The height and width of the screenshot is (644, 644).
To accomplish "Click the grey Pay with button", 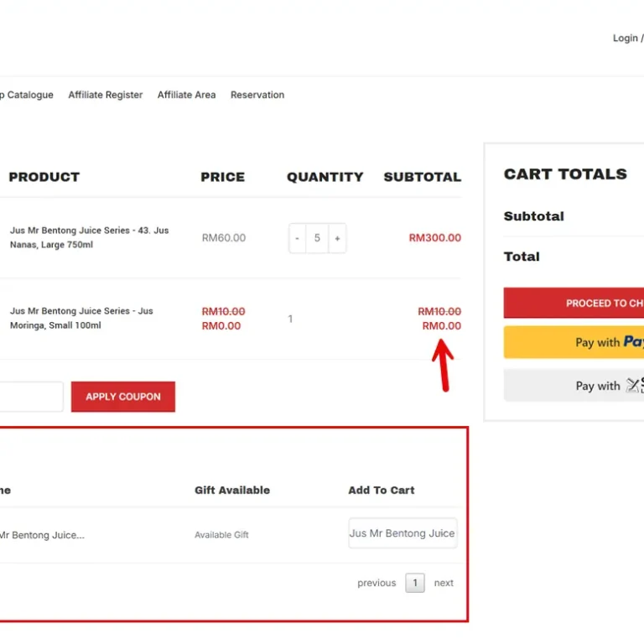I will pos(574,385).
